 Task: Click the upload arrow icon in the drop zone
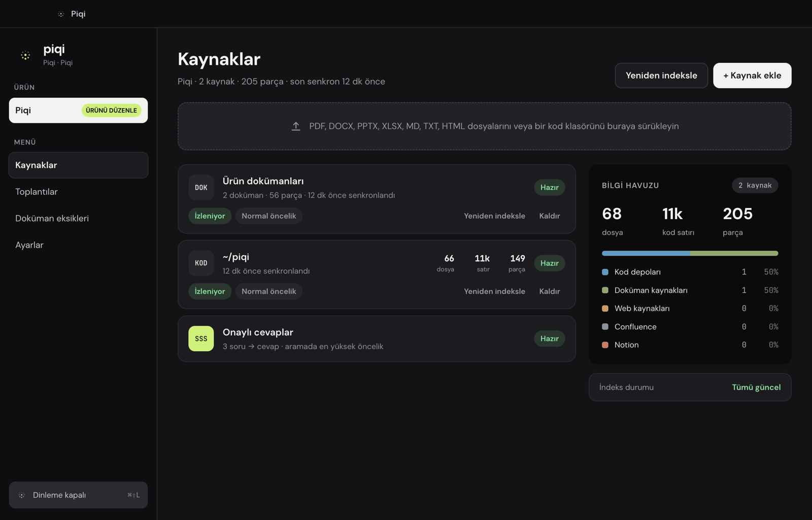[x=296, y=126]
